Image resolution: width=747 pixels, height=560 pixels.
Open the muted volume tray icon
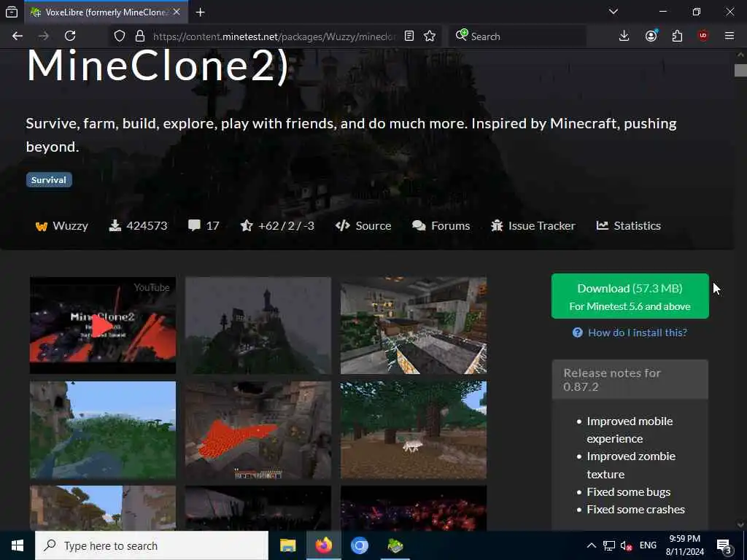pos(626,545)
